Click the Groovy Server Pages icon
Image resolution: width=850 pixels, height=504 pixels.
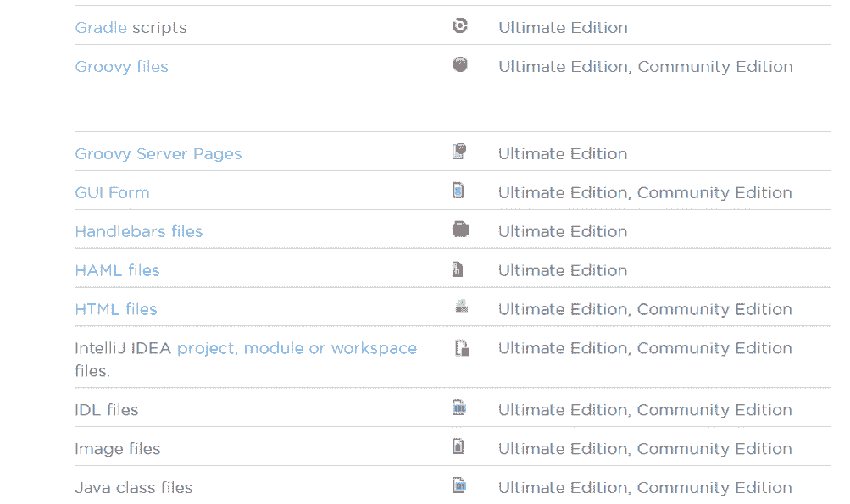459,152
